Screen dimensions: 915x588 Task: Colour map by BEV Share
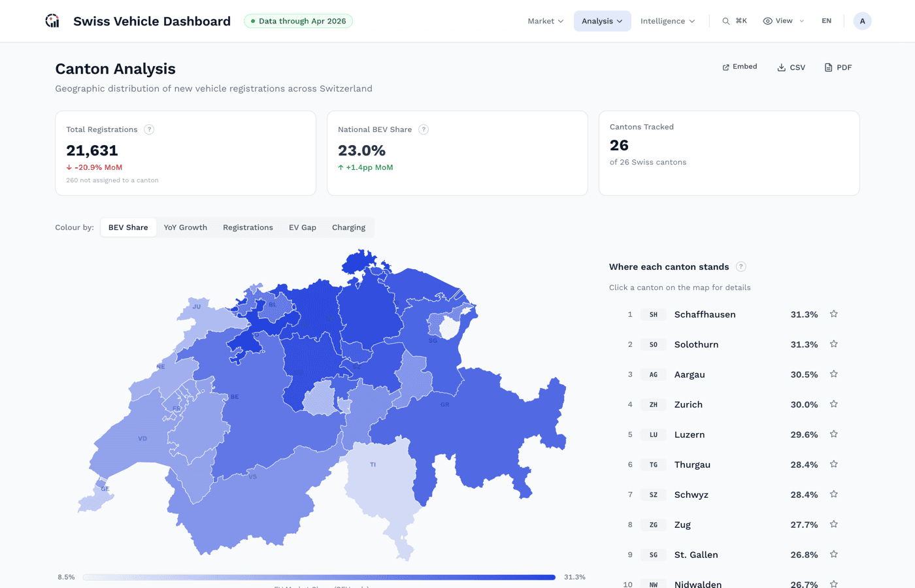[x=128, y=227]
